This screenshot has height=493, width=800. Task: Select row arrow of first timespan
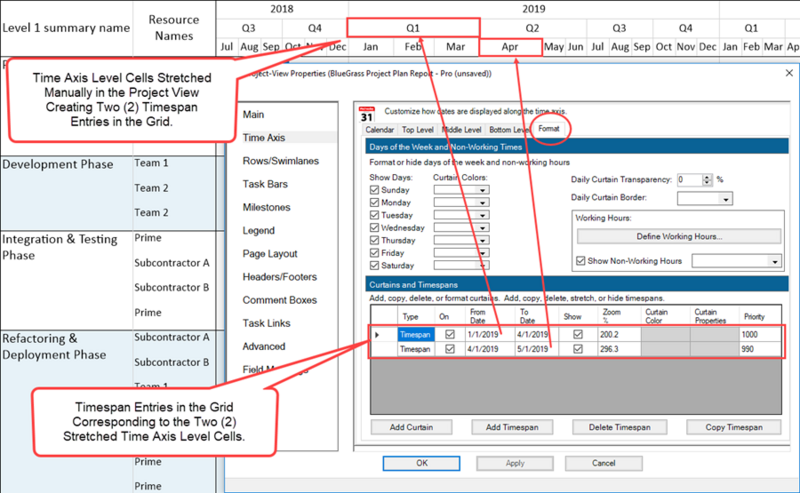378,335
